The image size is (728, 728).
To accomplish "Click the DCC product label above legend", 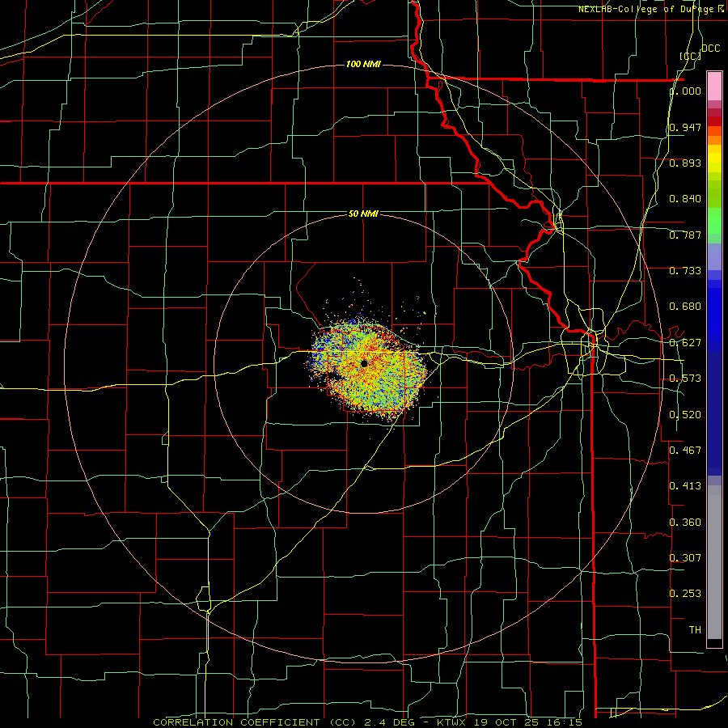I will [710, 49].
